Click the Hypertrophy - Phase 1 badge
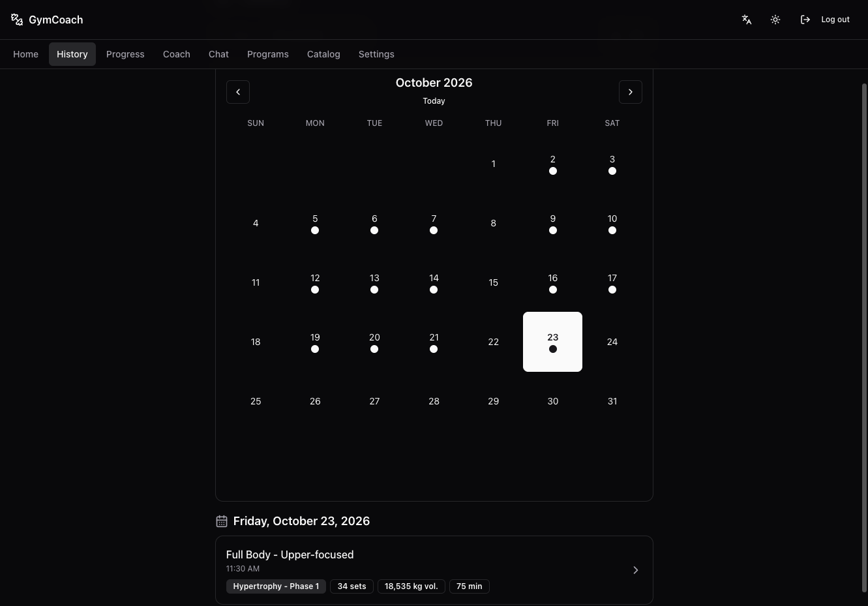 (x=276, y=586)
